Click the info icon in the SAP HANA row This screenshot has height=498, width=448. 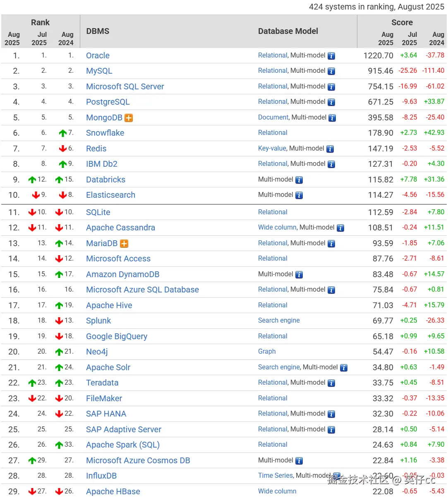coord(331,414)
